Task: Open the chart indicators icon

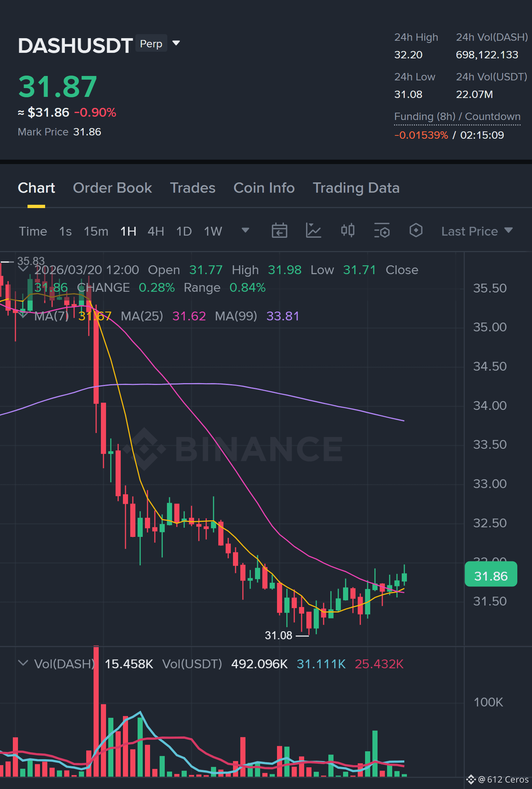Action: pyautogui.click(x=313, y=231)
